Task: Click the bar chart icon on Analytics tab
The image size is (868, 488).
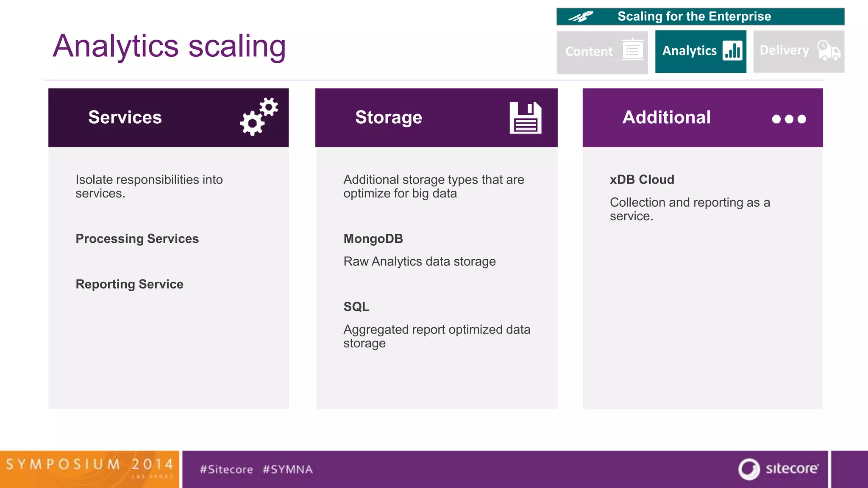Action: point(732,51)
